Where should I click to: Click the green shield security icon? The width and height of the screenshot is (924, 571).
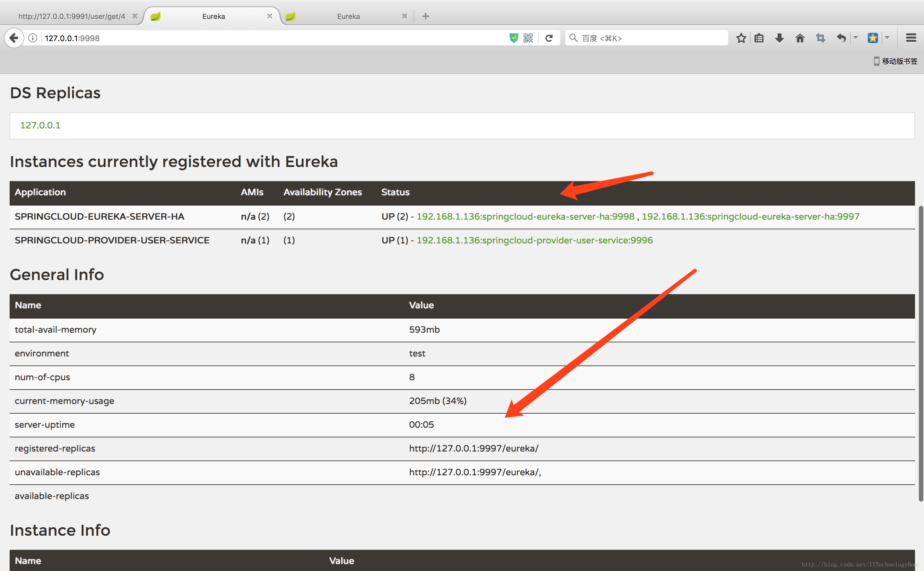(x=514, y=38)
